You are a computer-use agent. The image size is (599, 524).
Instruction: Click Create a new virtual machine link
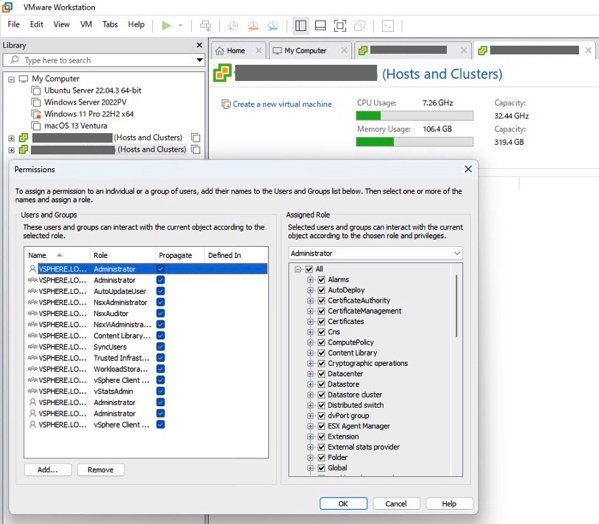pyautogui.click(x=282, y=104)
